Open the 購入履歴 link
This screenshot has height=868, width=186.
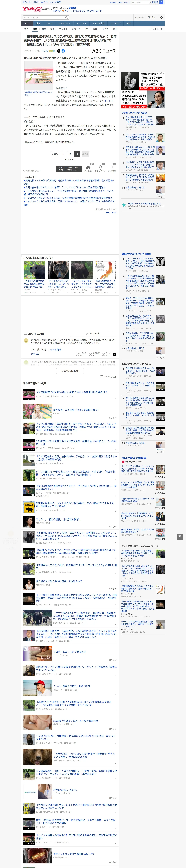click(x=152, y=18)
